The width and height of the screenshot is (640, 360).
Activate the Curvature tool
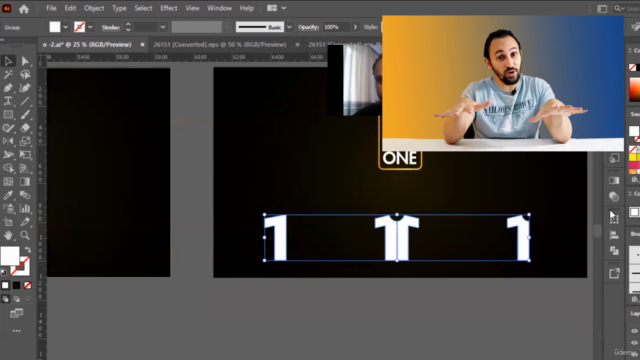tap(25, 88)
